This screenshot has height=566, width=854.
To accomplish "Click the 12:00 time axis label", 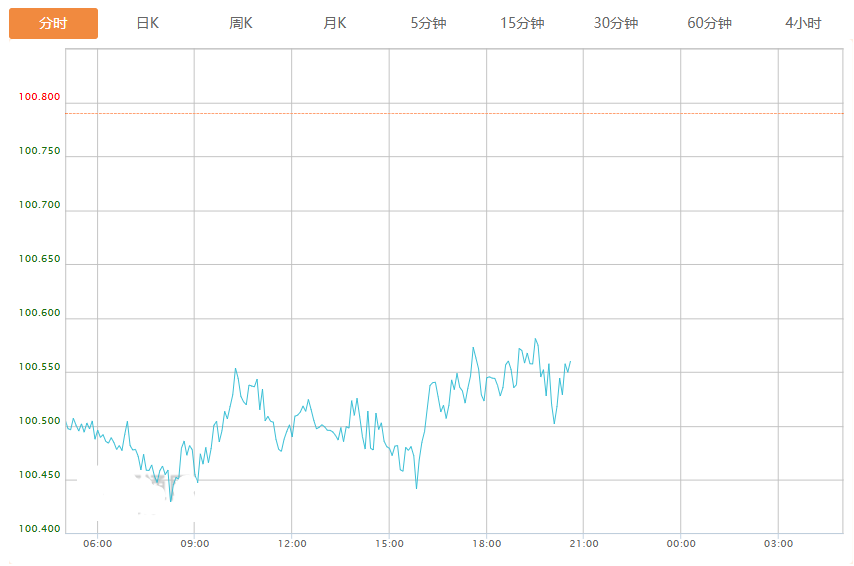I will [292, 544].
